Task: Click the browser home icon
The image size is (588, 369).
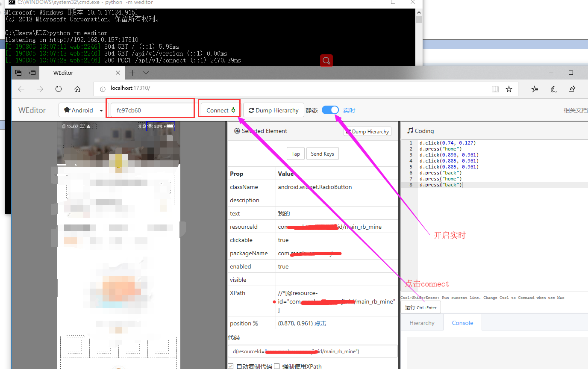Action: click(x=77, y=89)
